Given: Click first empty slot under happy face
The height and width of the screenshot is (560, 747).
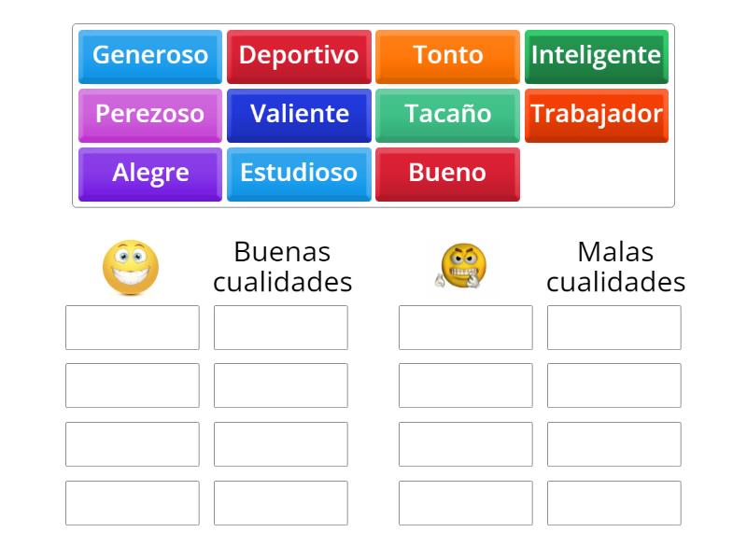Looking at the screenshot, I should [x=133, y=328].
